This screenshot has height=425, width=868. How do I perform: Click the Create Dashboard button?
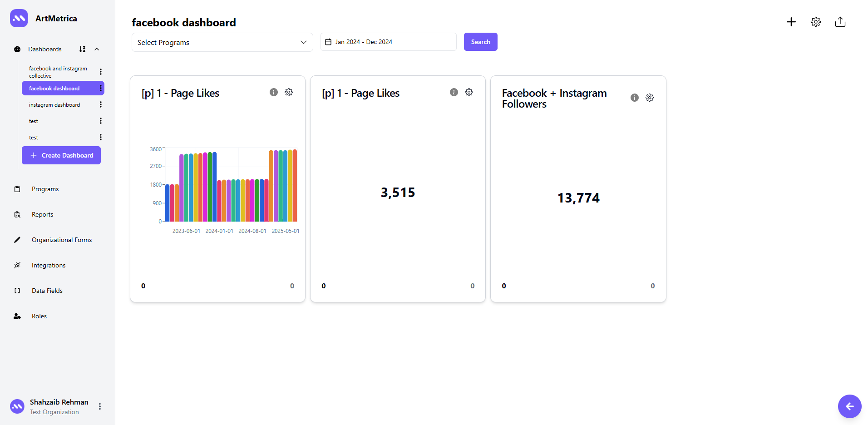click(61, 155)
